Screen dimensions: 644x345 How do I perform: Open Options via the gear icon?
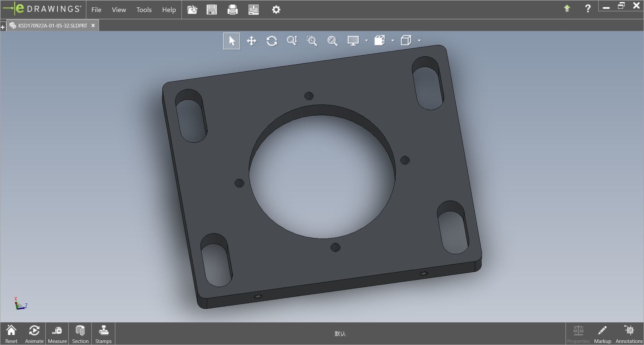pos(276,9)
